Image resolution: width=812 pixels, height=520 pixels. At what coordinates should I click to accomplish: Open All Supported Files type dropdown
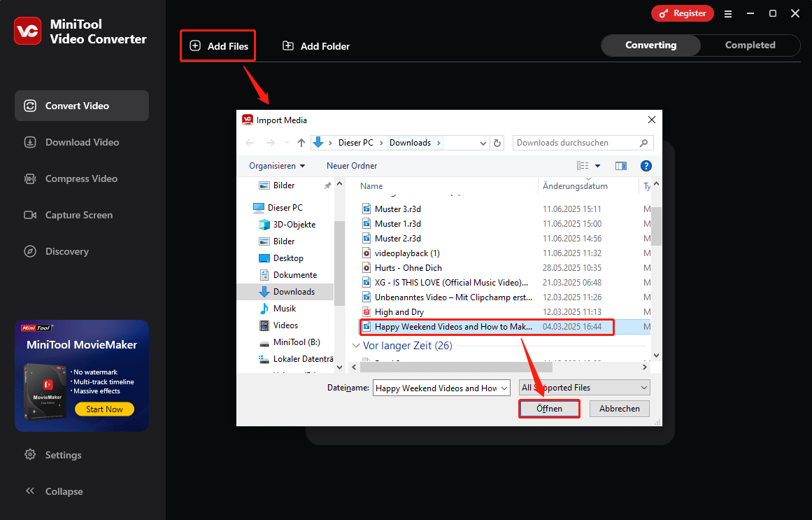(x=584, y=388)
